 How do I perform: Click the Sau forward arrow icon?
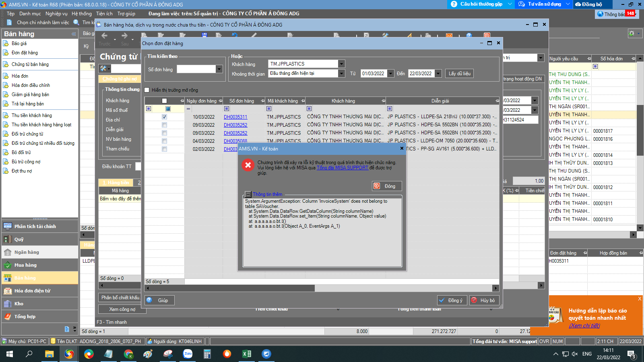pyautogui.click(x=125, y=36)
